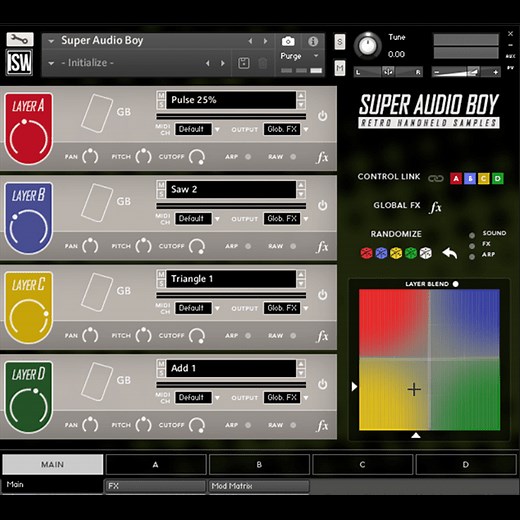
Task: Link control for layer C yellow button
Action: [x=484, y=179]
